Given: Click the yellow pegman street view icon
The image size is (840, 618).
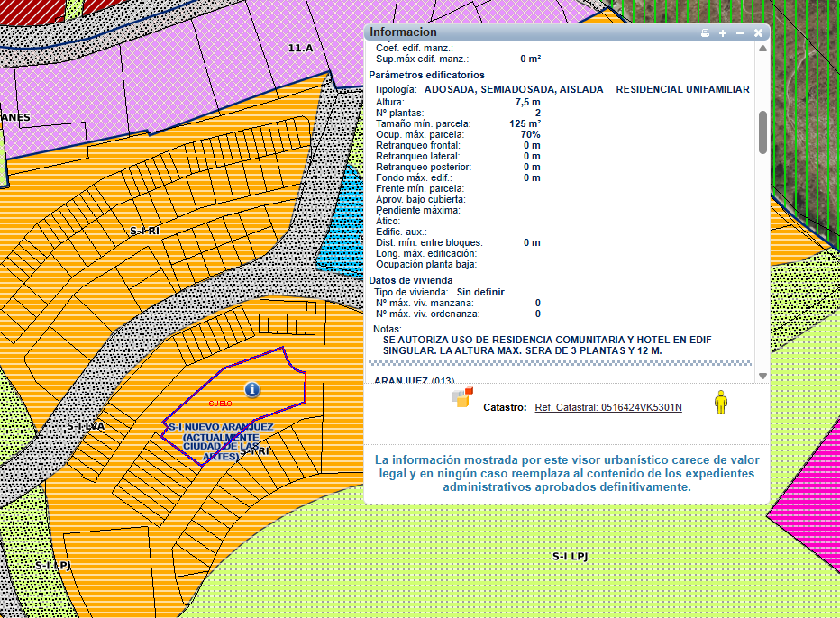Looking at the screenshot, I should point(720,402).
